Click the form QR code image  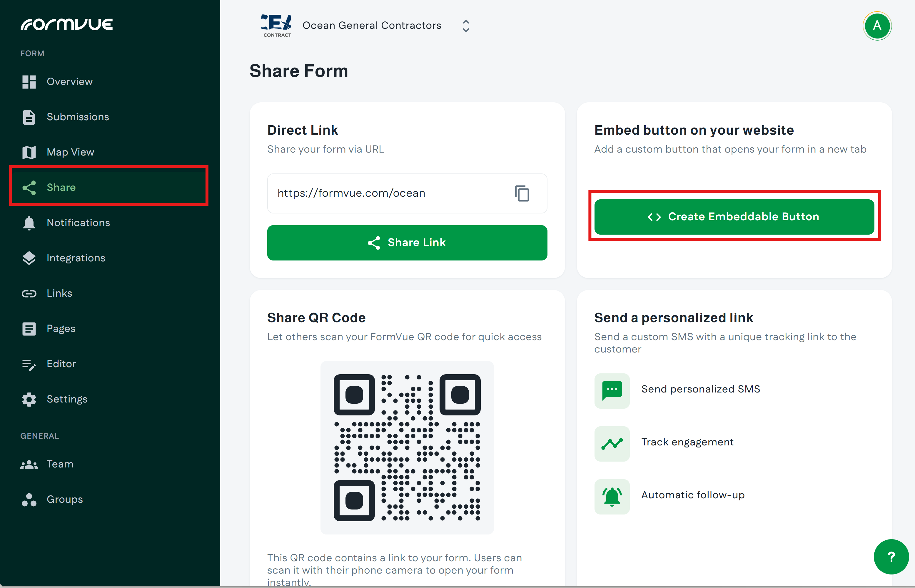tap(407, 447)
